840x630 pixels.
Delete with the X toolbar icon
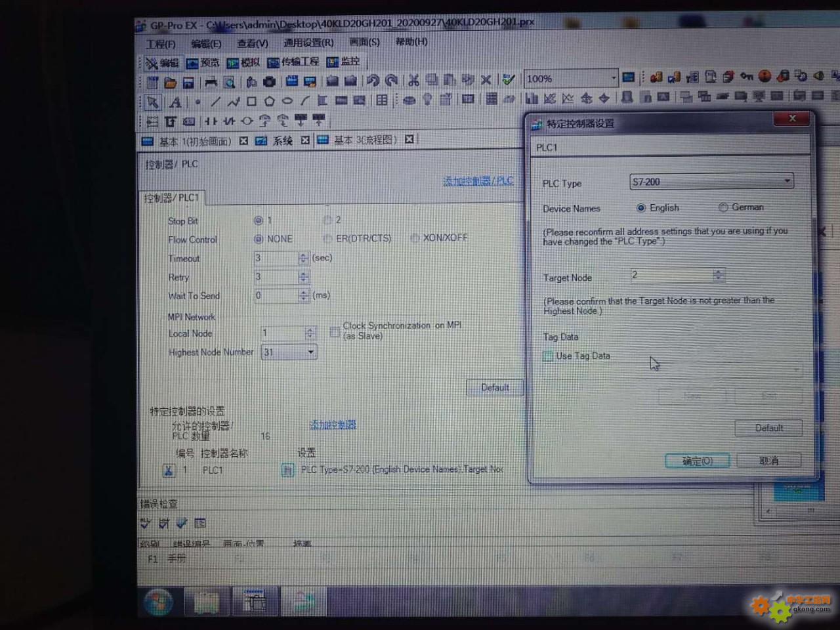[486, 79]
